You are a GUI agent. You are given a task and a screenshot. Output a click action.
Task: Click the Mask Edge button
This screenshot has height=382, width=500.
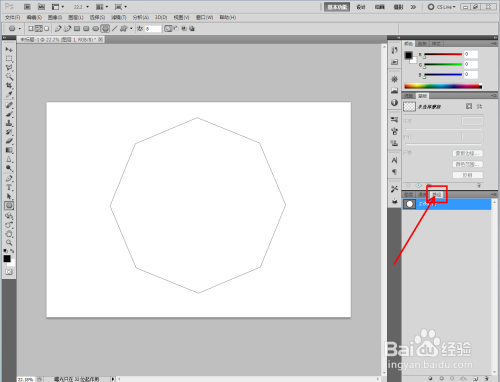pos(468,153)
